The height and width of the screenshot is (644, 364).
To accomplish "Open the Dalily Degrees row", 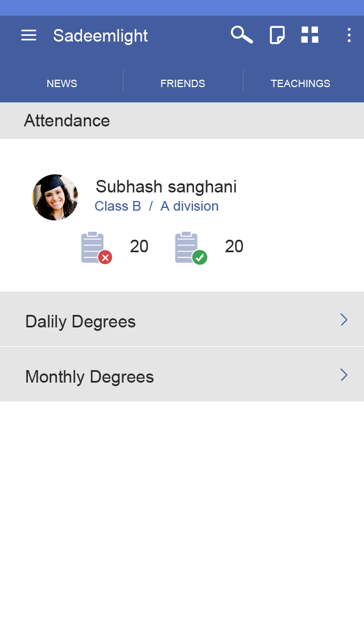I will [182, 319].
